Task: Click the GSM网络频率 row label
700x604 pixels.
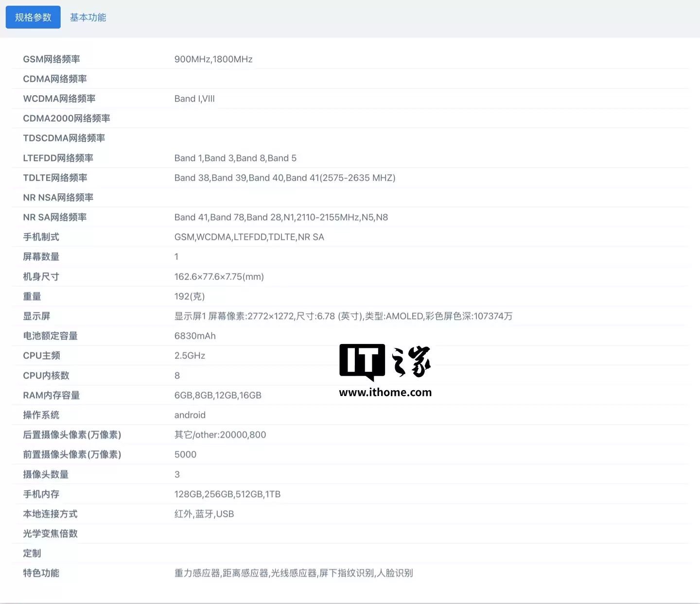Action: [55, 59]
